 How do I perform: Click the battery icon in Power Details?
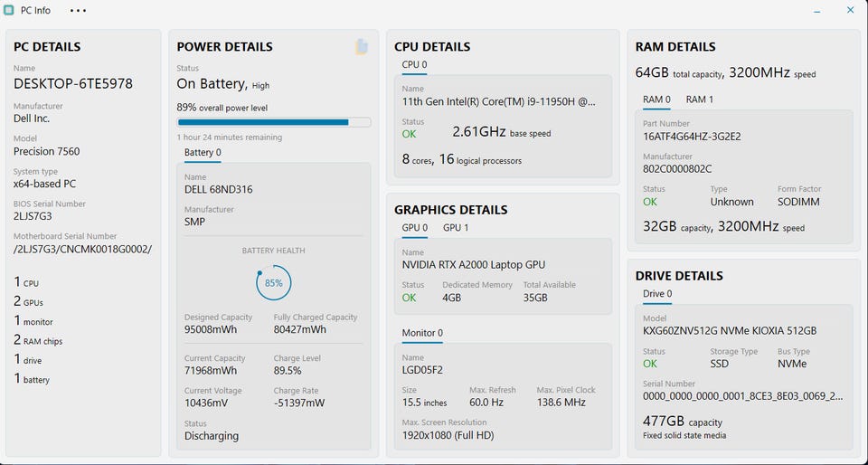click(x=362, y=47)
